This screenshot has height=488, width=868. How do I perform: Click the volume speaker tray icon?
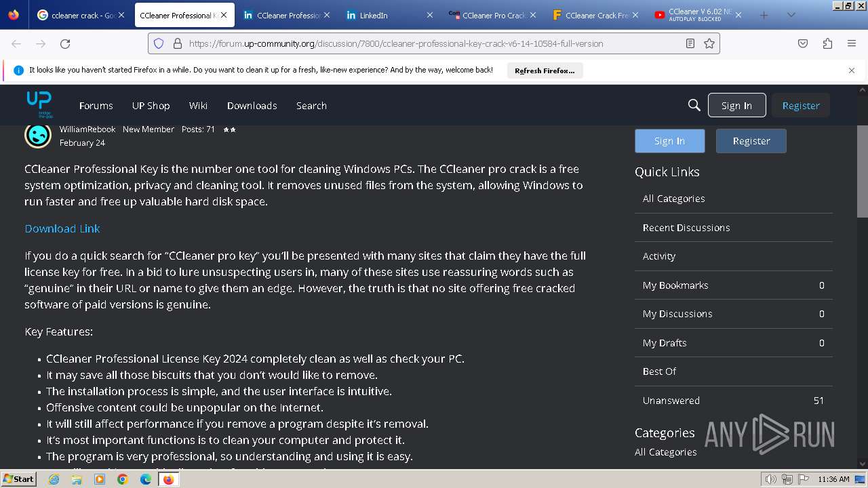(x=770, y=479)
